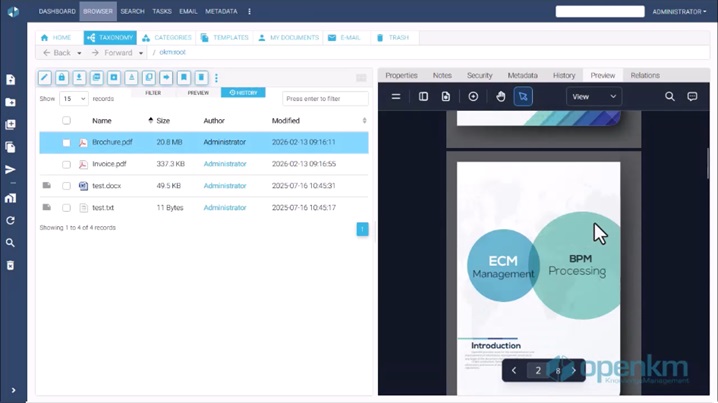Screen dimensions: 718x403
Task: Open the View dropdown in preview toolbar
Action: click(594, 97)
